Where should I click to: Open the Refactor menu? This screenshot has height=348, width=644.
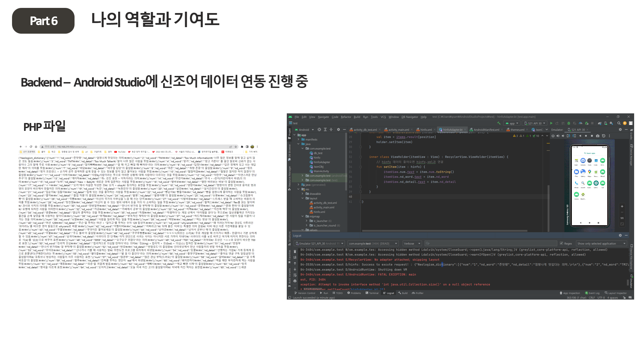coord(346,117)
